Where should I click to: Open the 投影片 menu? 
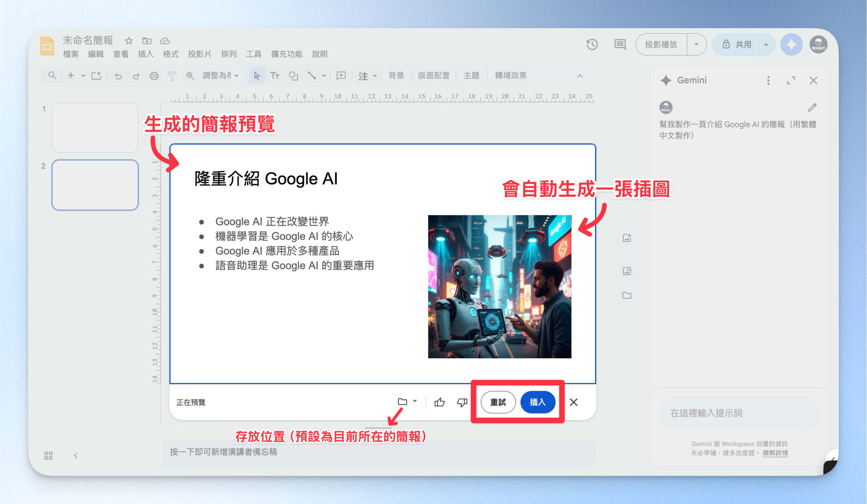[199, 54]
